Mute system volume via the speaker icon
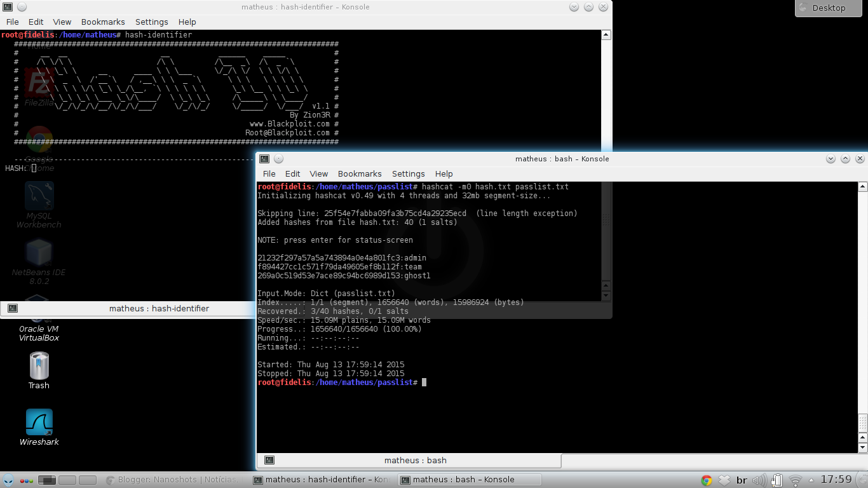 coord(759,480)
